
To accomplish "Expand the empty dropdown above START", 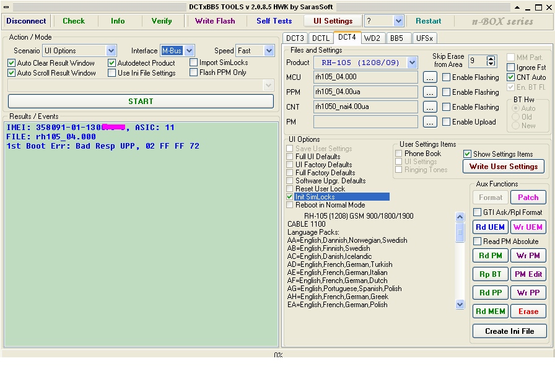I will 268,85.
